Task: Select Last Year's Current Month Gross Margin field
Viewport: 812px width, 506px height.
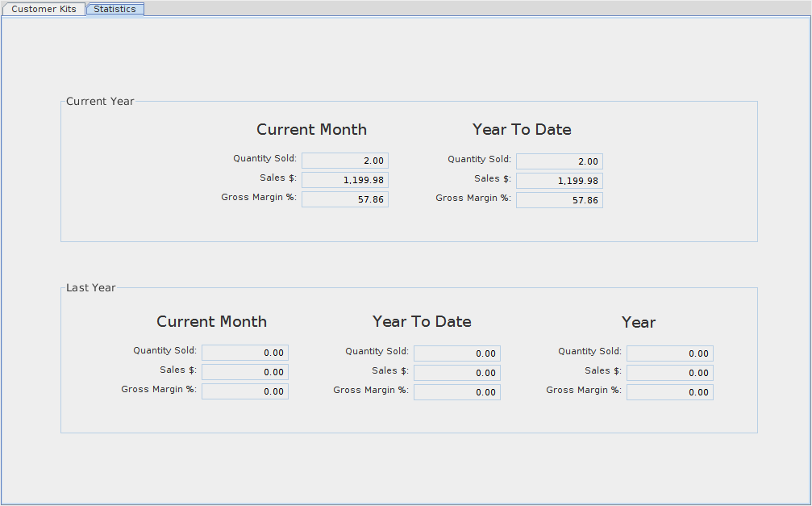Action: 244,391
